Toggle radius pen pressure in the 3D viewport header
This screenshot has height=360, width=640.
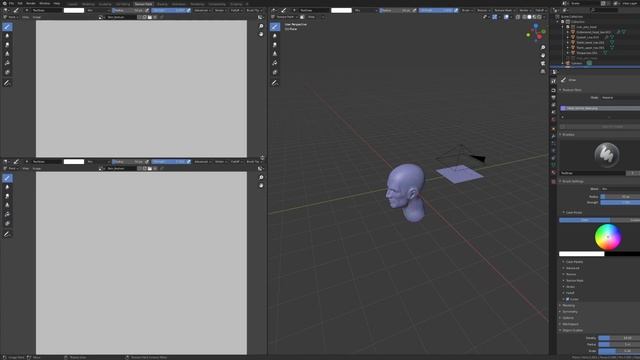pos(415,10)
